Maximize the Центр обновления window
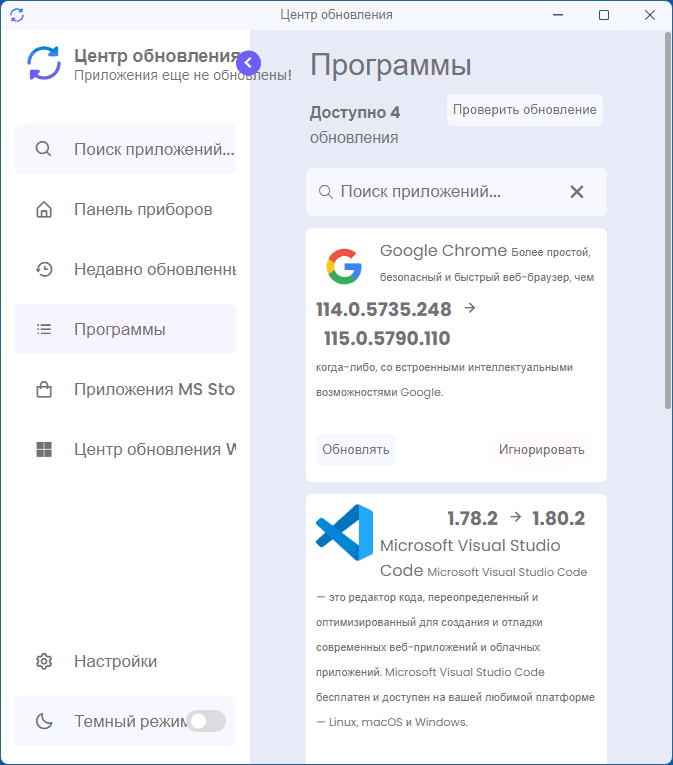 coord(604,15)
